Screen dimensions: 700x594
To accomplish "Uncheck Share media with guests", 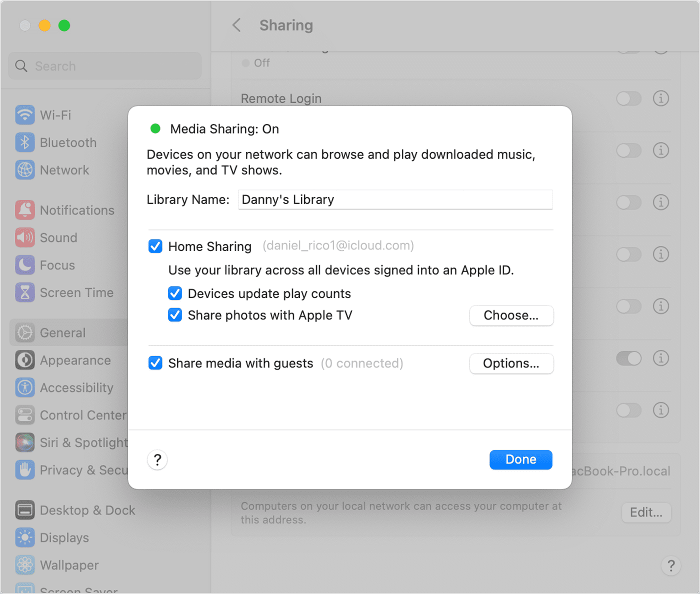I will [155, 363].
